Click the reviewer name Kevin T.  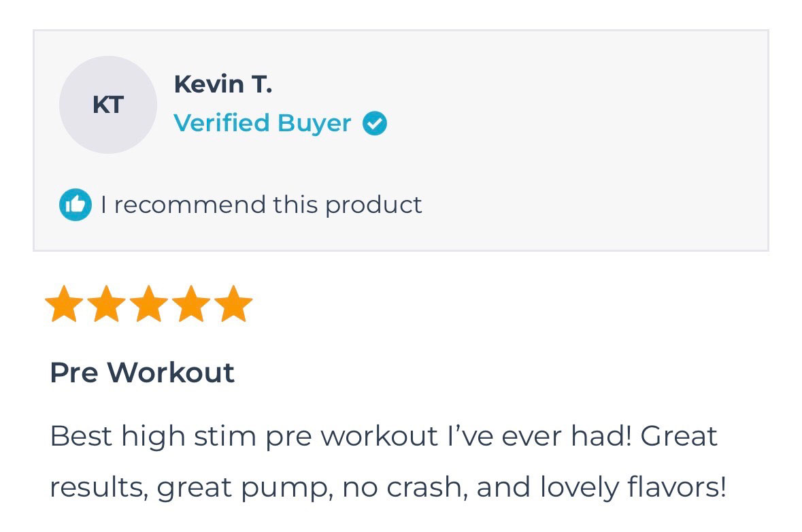222,84
